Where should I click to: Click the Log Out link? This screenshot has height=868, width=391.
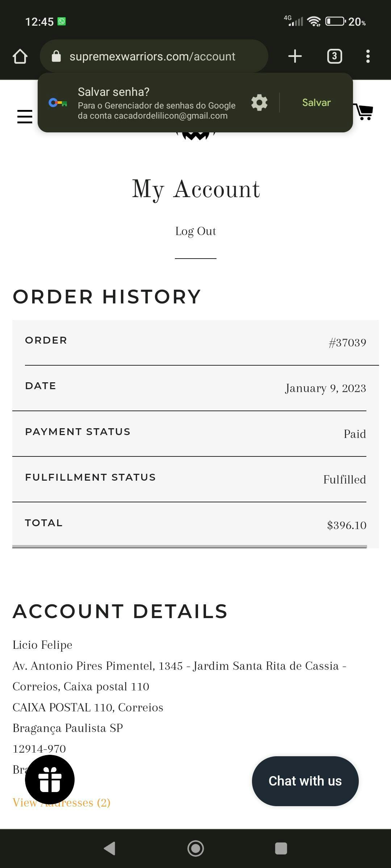(x=195, y=231)
